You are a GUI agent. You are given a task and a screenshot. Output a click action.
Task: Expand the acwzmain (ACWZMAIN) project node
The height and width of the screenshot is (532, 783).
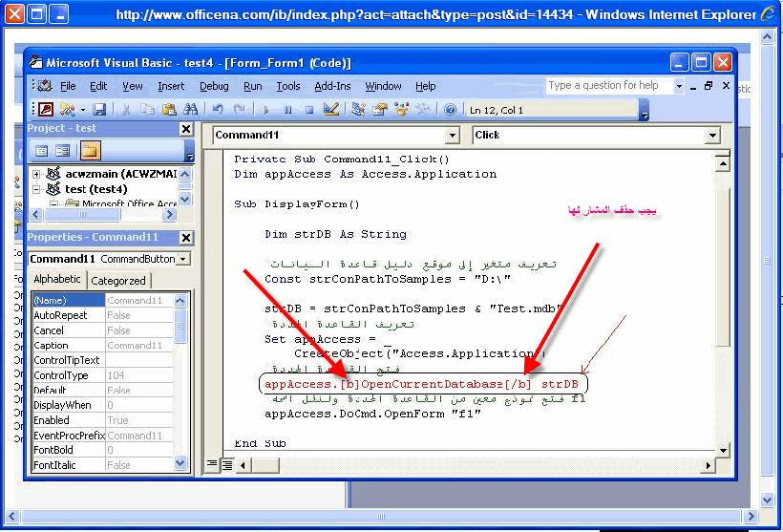click(x=36, y=174)
